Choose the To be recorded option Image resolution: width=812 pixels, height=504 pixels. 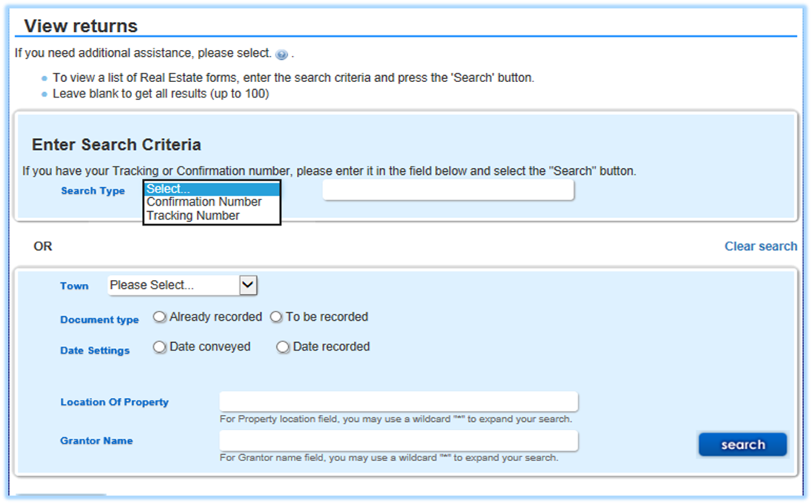pos(276,317)
